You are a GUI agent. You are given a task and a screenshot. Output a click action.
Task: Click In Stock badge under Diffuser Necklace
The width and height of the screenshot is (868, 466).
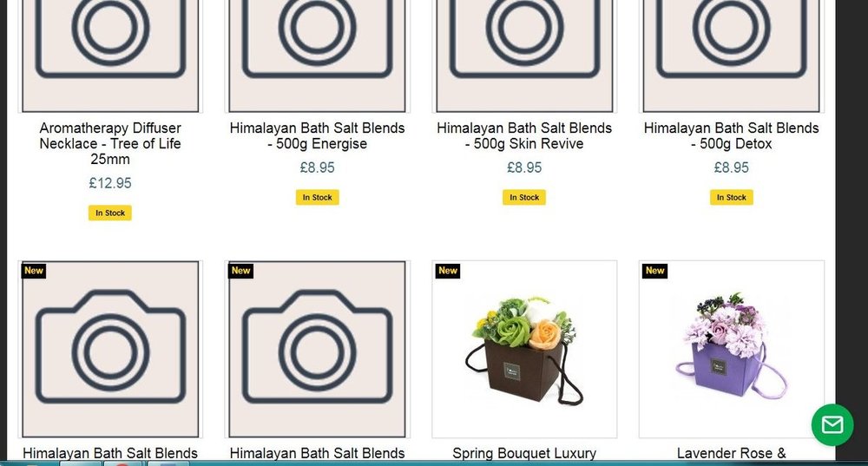click(x=110, y=213)
